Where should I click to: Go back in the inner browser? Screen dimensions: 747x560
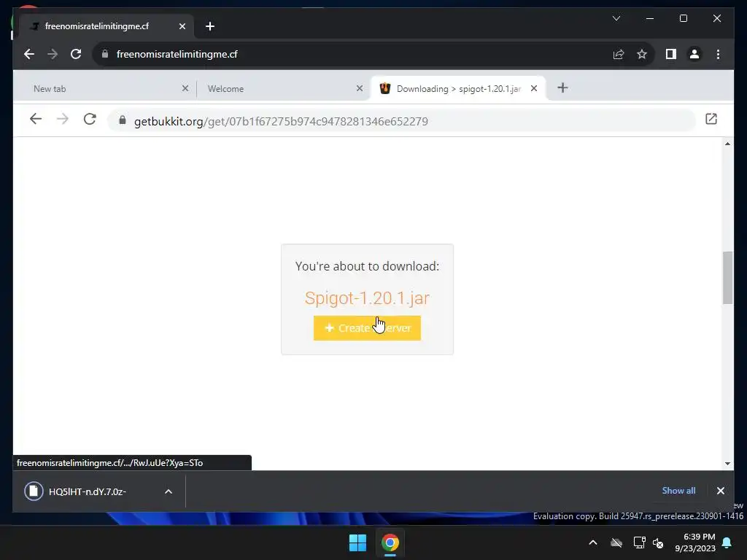point(36,119)
